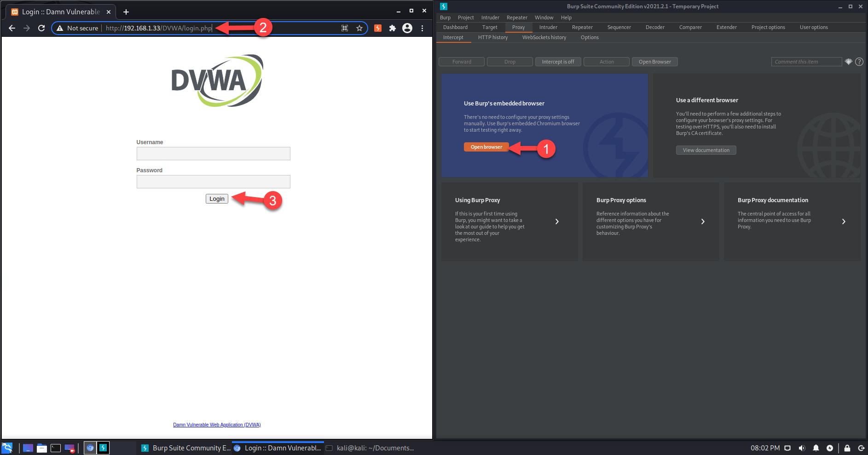Open the browser extensions puzzle icon
The height and width of the screenshot is (455, 868).
tap(393, 28)
